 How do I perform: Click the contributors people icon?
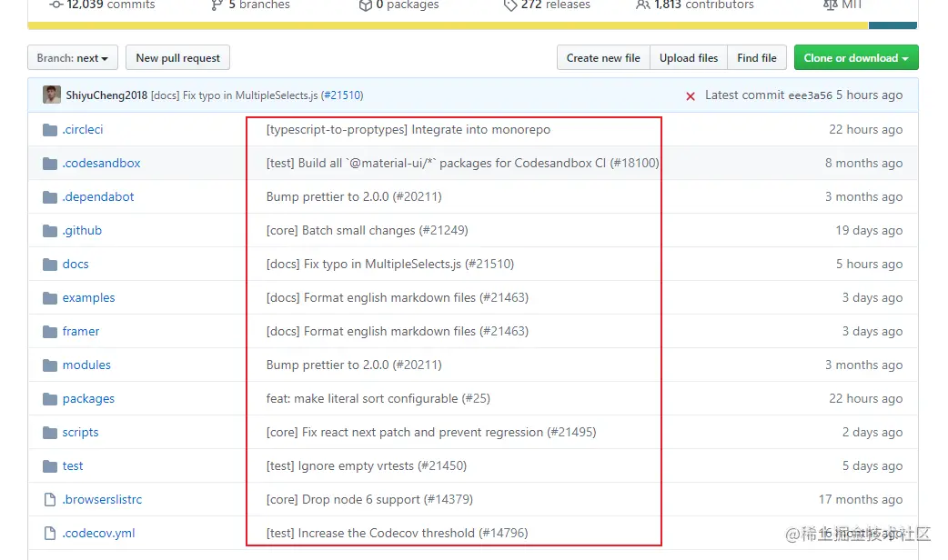pyautogui.click(x=642, y=5)
